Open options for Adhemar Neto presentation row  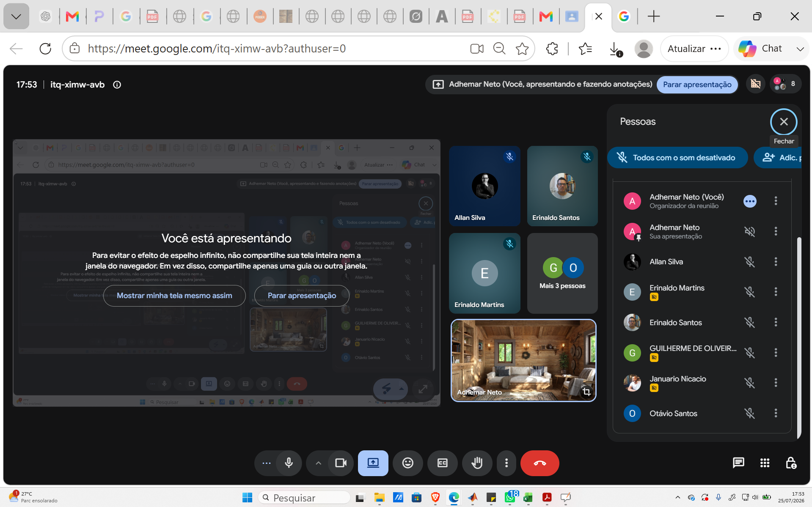pos(776,231)
